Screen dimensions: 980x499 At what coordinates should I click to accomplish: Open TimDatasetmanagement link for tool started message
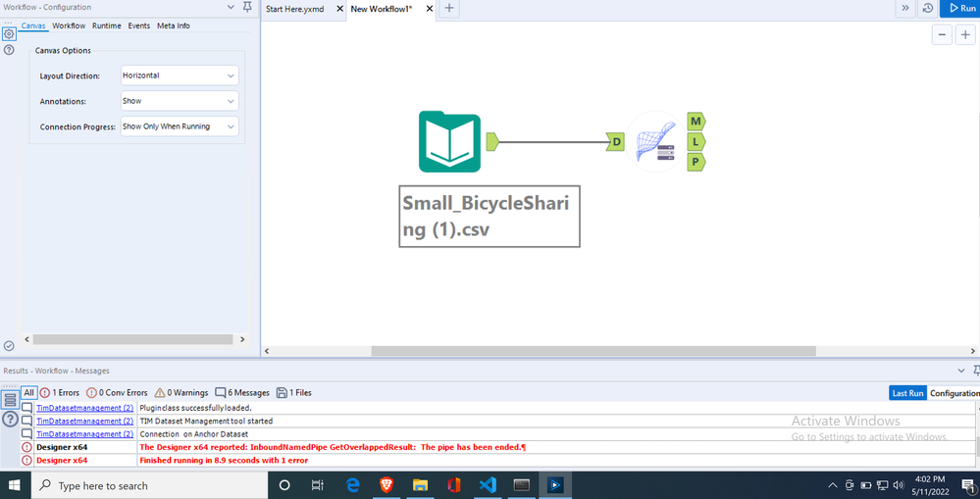(x=84, y=421)
